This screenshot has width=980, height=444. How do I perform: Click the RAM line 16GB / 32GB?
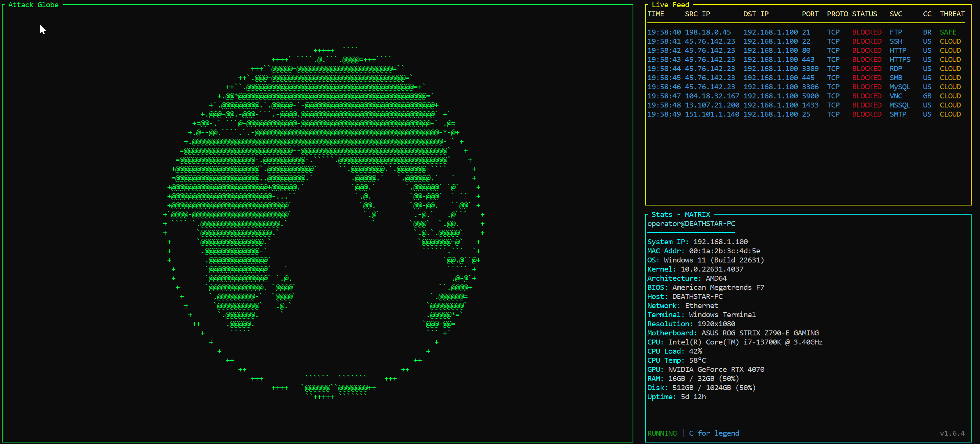(693, 379)
